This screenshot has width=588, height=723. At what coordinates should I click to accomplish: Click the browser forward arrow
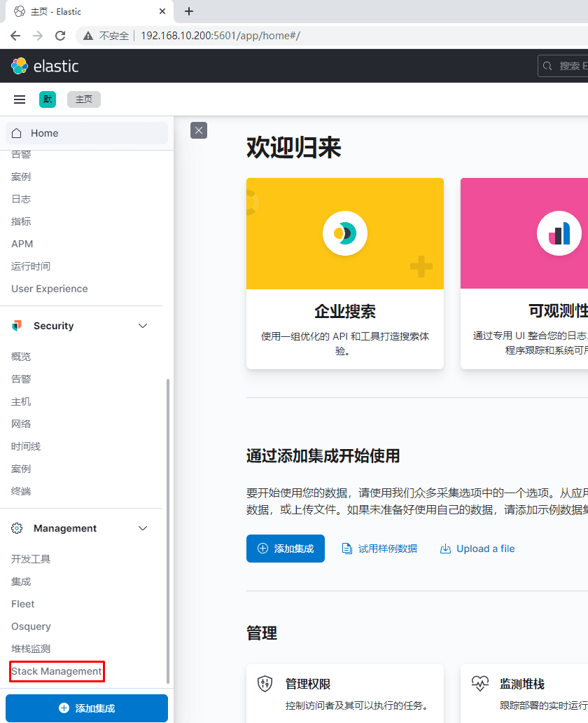38,36
